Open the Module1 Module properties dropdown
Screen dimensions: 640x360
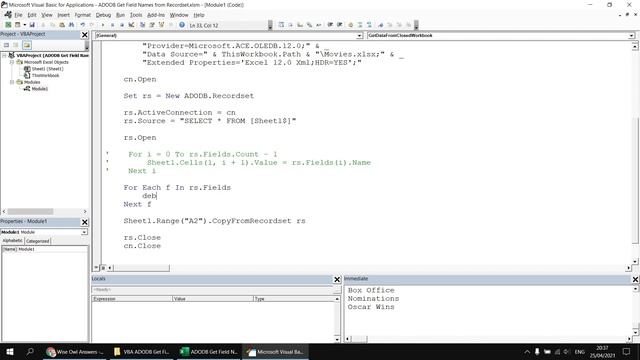tap(84, 232)
